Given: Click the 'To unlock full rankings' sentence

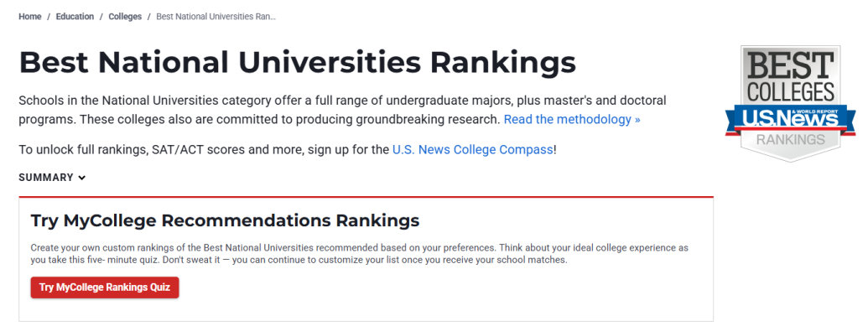Looking at the screenshot, I should click(288, 149).
